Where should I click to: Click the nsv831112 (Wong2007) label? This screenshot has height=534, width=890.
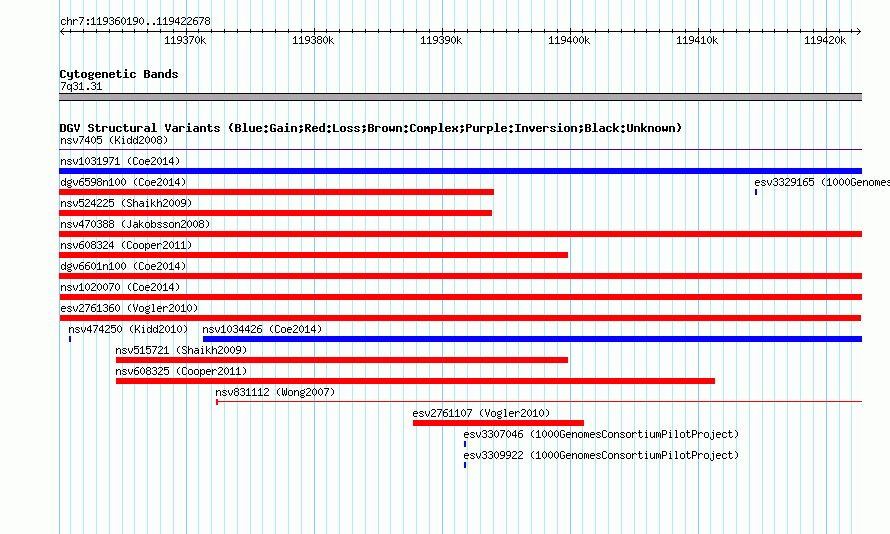point(275,392)
